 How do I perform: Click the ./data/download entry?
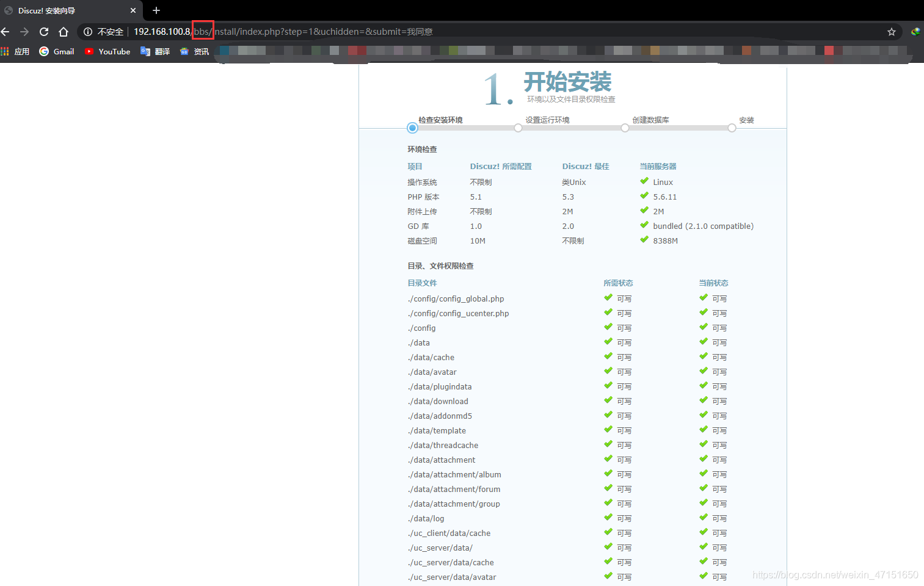coord(438,402)
